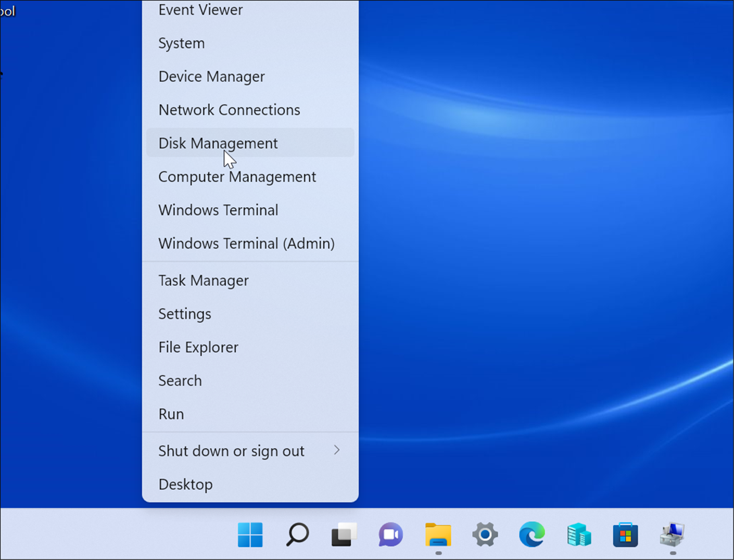Open Settings using the gear icon

pos(485,535)
